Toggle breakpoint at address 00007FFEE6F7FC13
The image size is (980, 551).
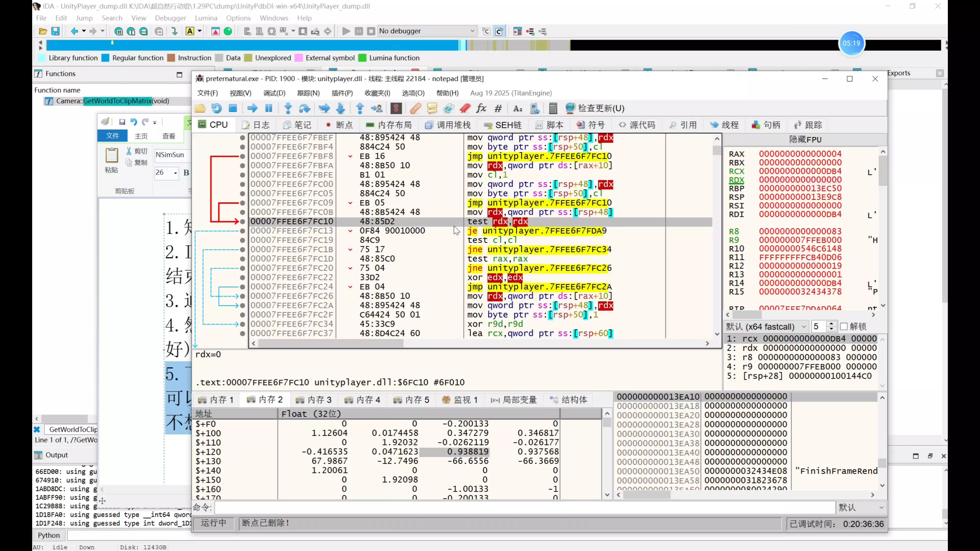coord(242,231)
